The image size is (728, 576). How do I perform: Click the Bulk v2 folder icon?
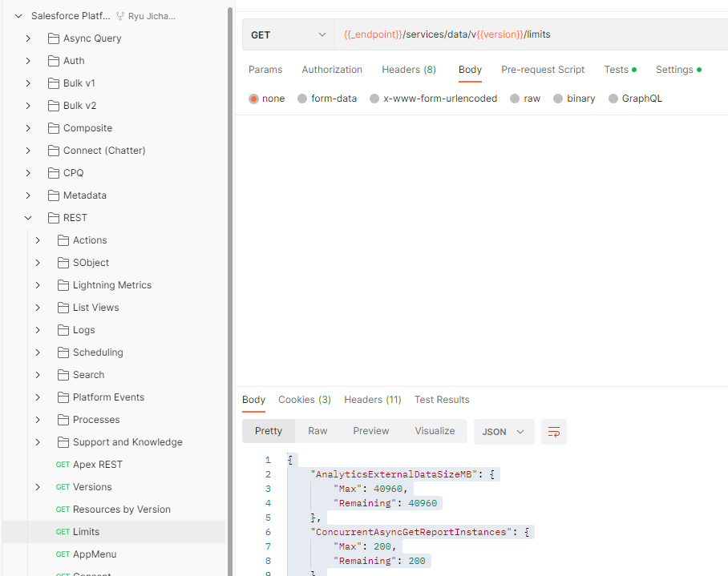(x=54, y=106)
